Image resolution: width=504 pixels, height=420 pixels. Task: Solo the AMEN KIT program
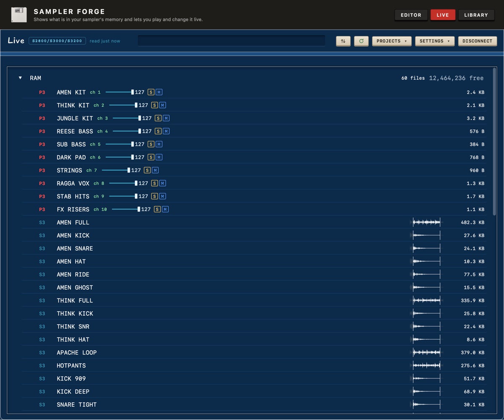tap(151, 92)
